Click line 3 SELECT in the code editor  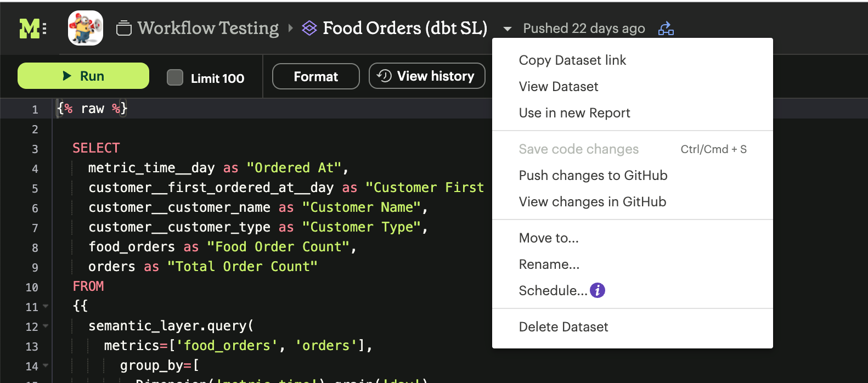tap(96, 148)
